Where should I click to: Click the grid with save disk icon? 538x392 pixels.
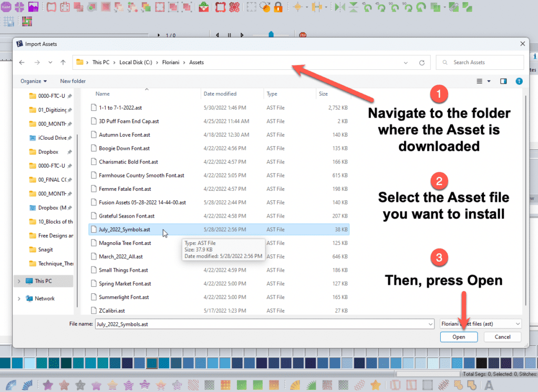pos(9,22)
